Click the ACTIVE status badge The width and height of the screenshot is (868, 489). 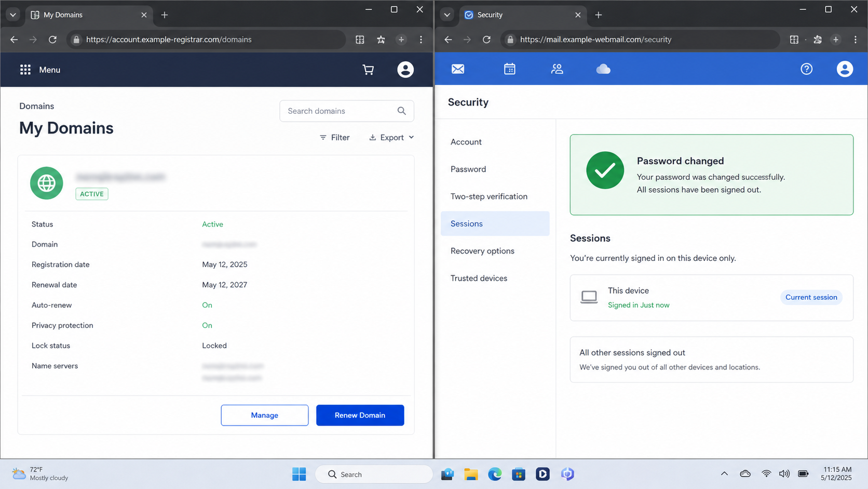pos(92,194)
